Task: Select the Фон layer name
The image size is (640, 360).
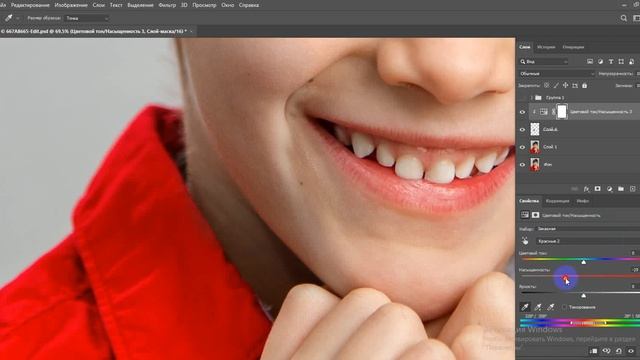Action: (548, 164)
